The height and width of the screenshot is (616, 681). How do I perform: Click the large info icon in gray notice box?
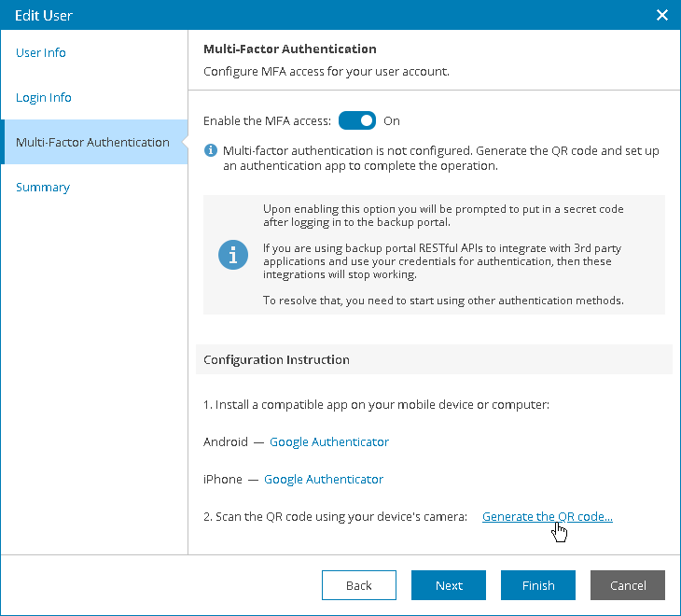tap(233, 255)
